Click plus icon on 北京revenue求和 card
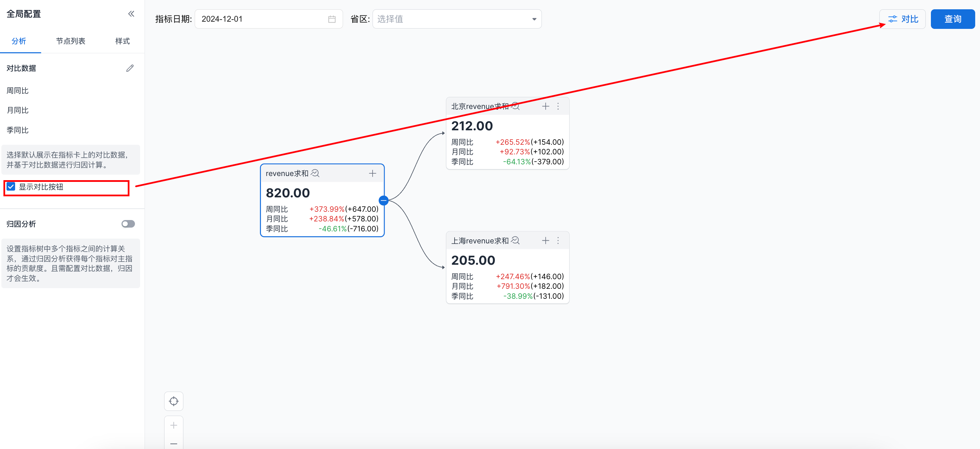This screenshot has width=980, height=449. click(545, 106)
